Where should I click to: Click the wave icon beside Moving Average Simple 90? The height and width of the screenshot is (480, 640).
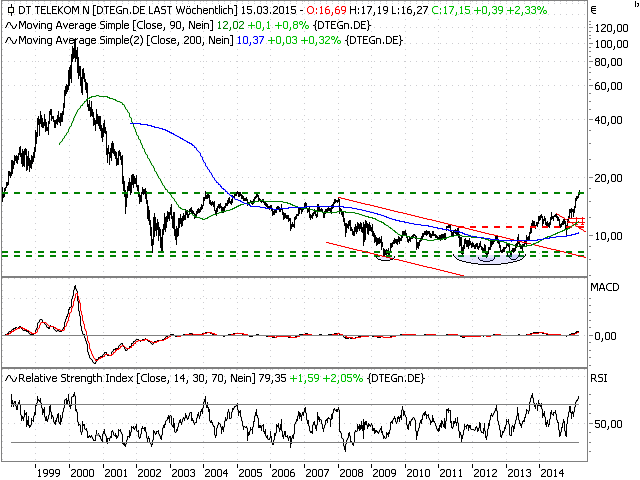pyautogui.click(x=11, y=25)
